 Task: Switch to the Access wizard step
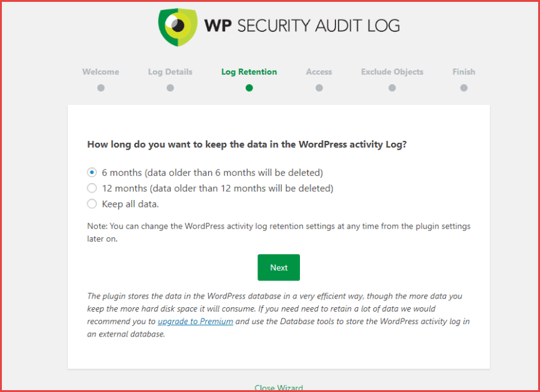click(319, 72)
